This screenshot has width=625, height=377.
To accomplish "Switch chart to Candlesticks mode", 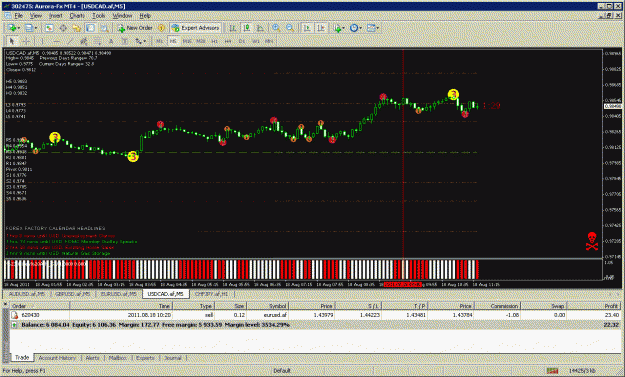I will (247, 28).
